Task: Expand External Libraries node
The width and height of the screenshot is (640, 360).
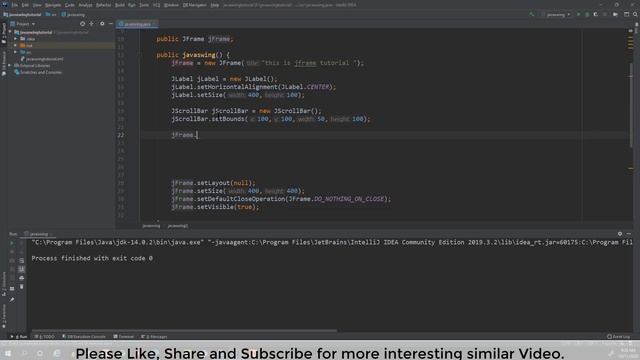Action: click(10, 65)
